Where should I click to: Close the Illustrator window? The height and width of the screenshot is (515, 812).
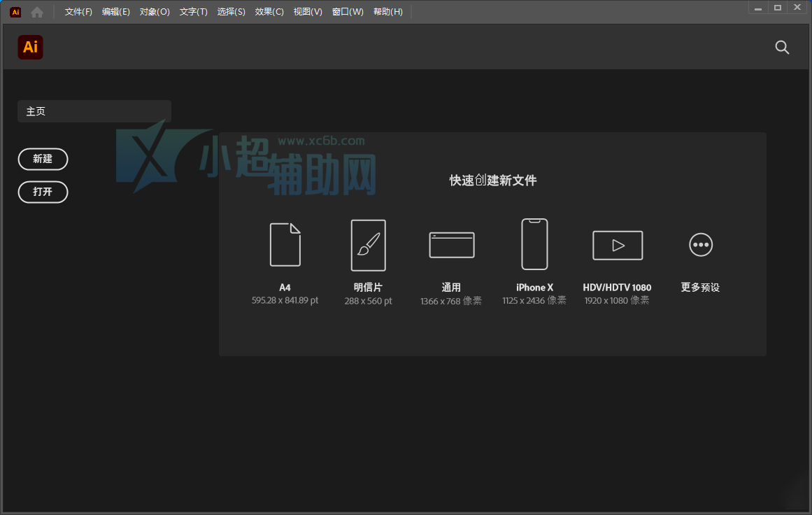797,8
